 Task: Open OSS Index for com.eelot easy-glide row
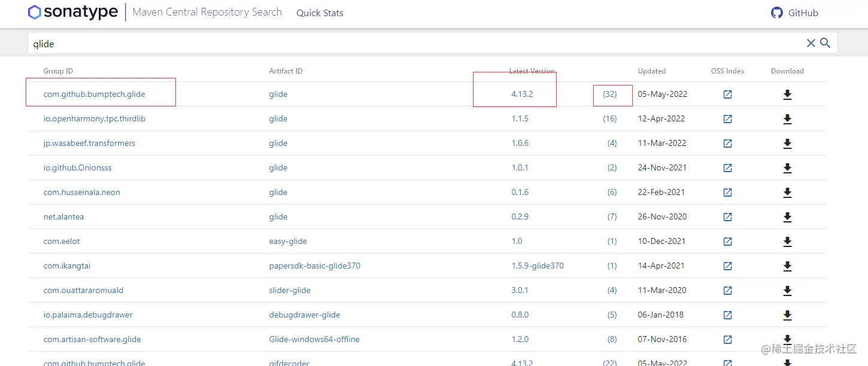[x=727, y=242]
